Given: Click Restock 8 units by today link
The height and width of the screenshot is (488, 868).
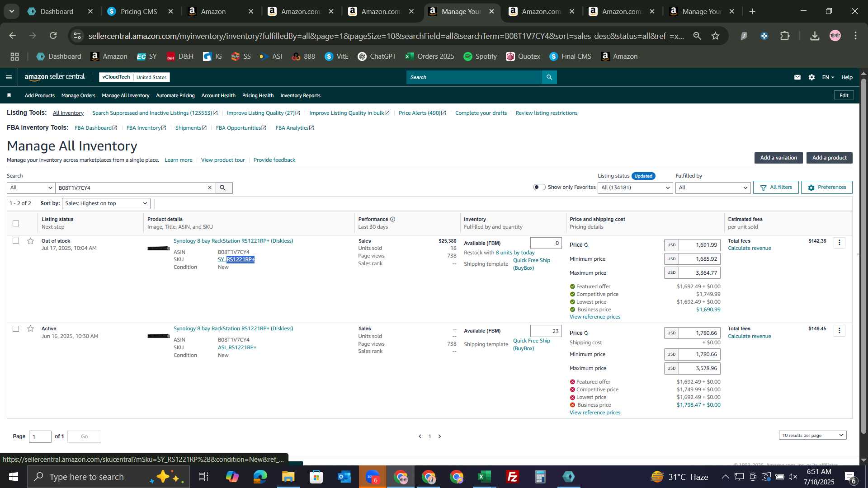Looking at the screenshot, I should (x=515, y=253).
